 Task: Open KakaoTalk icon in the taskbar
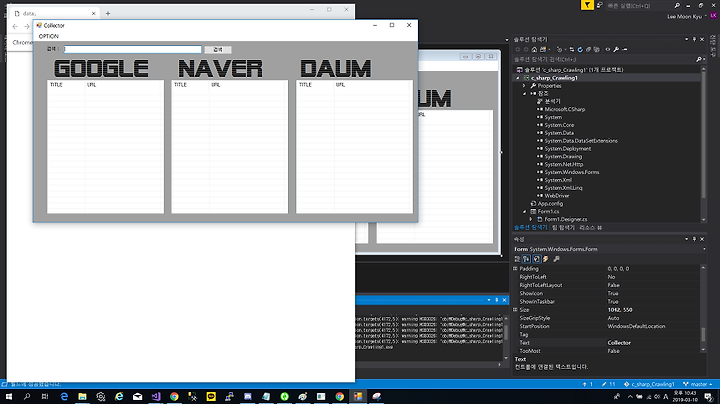pyautogui.click(x=211, y=396)
